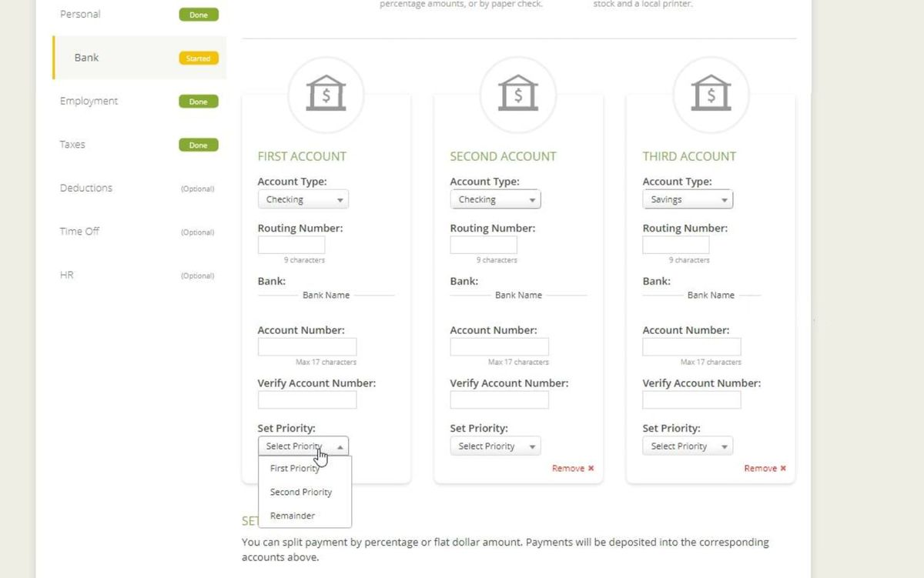Click the Done badge beside Personal

click(x=199, y=14)
